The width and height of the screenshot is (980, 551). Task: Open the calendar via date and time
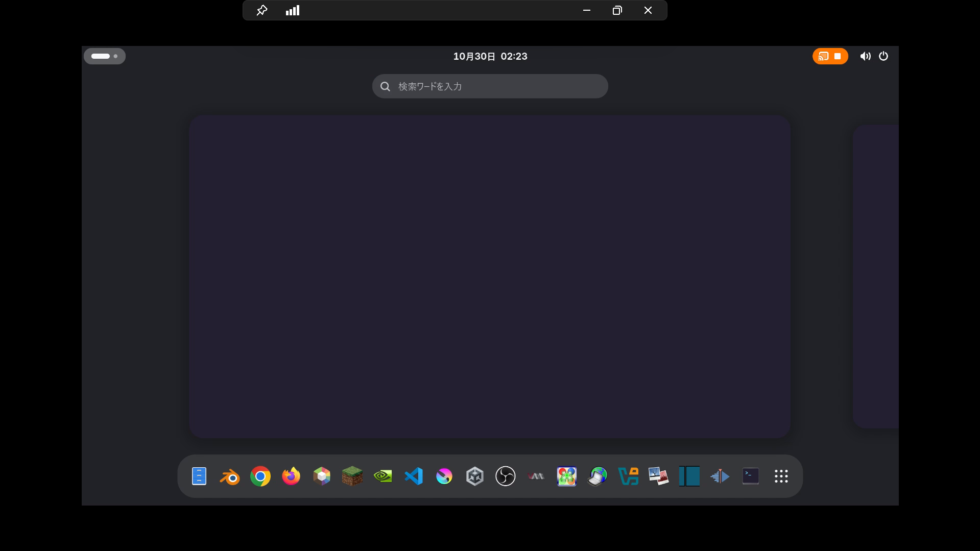(x=490, y=56)
